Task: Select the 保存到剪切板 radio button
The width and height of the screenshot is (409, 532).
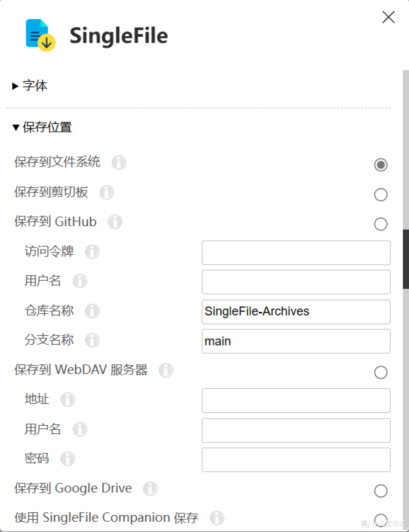Action: [x=381, y=194]
